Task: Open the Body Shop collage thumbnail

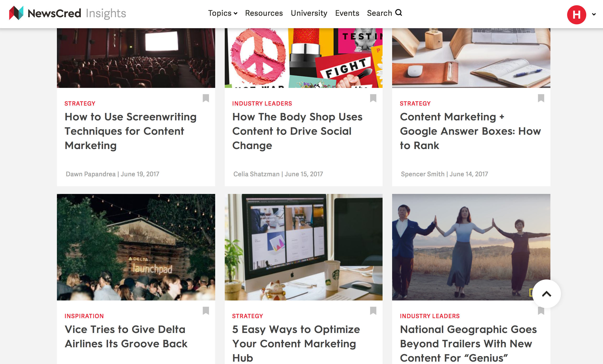Action: (303, 58)
